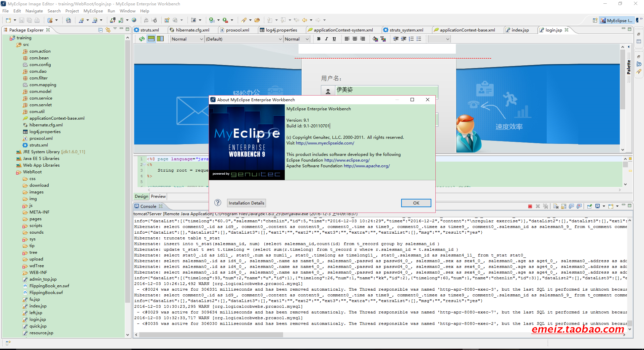Click the console horizontal scrollbar thumb
644x350 pixels.
(211, 335)
